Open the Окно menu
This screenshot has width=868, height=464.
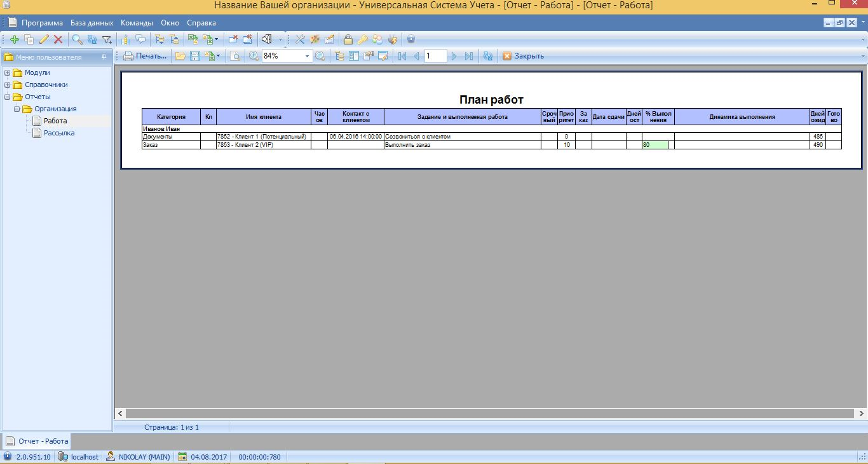click(170, 23)
